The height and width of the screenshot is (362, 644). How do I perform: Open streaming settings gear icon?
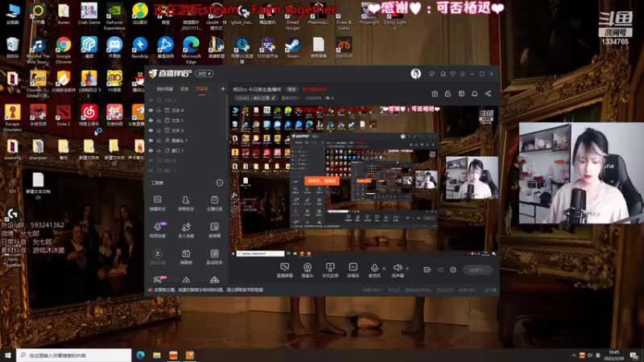point(453,269)
